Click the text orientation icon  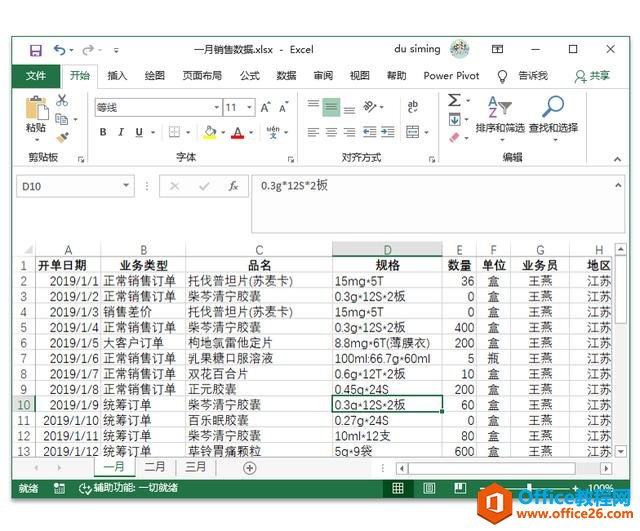(x=370, y=107)
